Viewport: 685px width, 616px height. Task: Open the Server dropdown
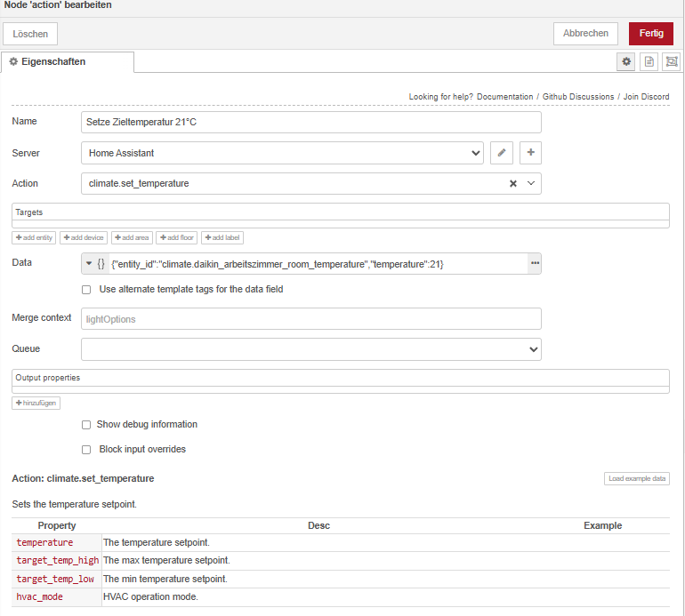[282, 153]
